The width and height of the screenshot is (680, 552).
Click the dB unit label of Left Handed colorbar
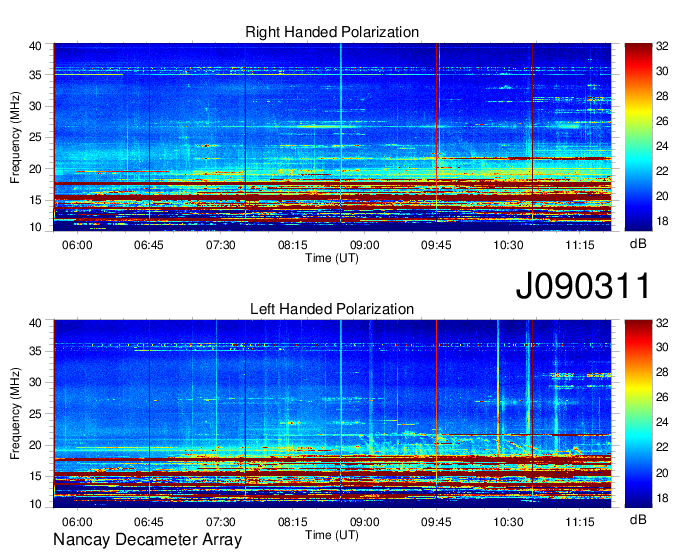pyautogui.click(x=638, y=519)
